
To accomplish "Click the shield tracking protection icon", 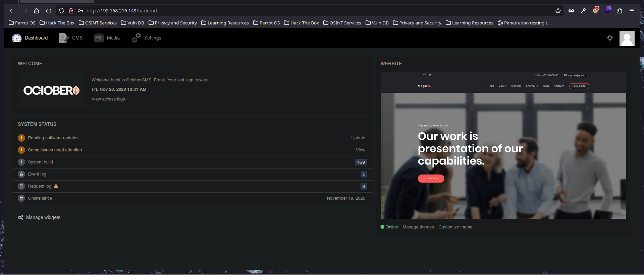I will pos(62,11).
